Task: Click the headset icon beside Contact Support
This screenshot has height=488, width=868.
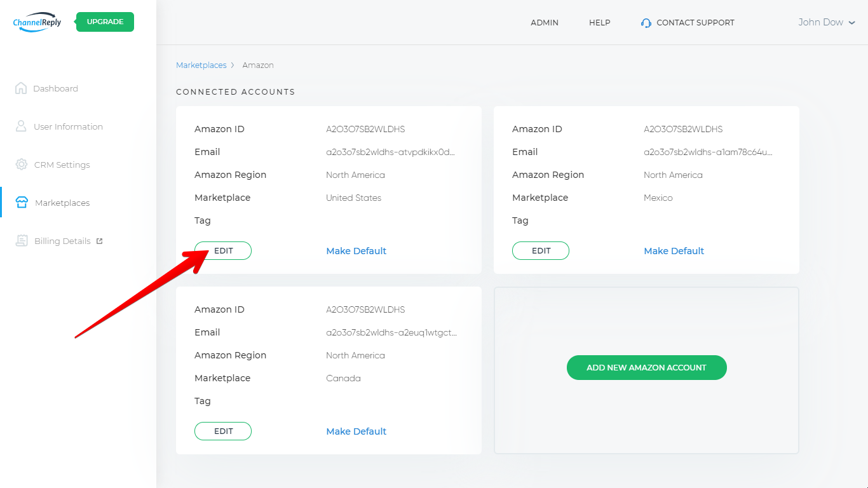Action: [x=646, y=23]
